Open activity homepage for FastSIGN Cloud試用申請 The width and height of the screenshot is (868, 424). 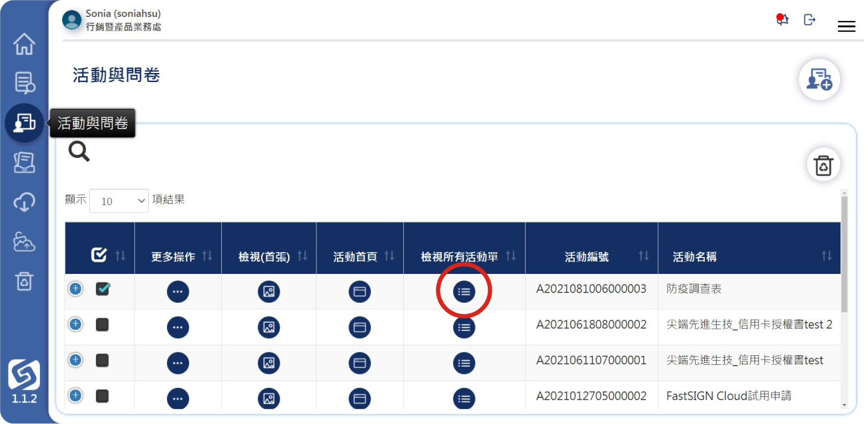[x=360, y=398]
